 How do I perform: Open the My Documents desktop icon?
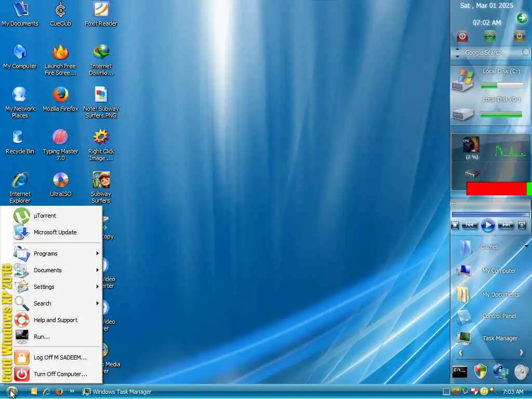tap(20, 14)
